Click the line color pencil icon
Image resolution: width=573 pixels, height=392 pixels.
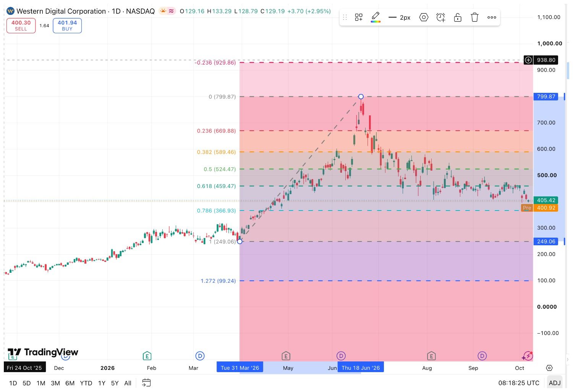tap(376, 17)
